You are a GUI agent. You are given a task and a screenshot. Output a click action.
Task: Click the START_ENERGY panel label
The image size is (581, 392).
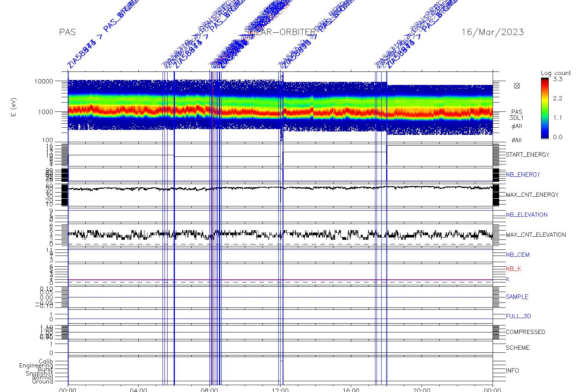click(x=528, y=154)
